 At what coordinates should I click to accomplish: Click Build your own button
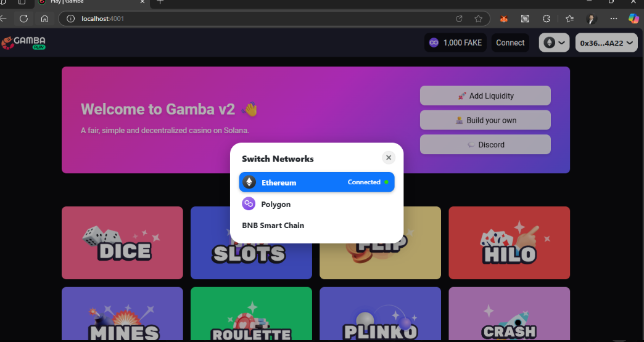point(485,120)
